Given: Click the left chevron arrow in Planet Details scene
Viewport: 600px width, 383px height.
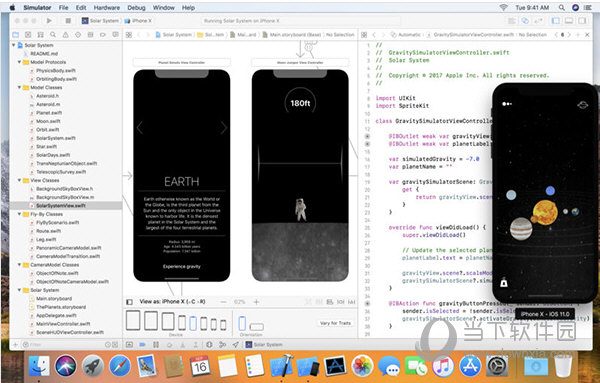Looking at the screenshot, I should coord(140,128).
